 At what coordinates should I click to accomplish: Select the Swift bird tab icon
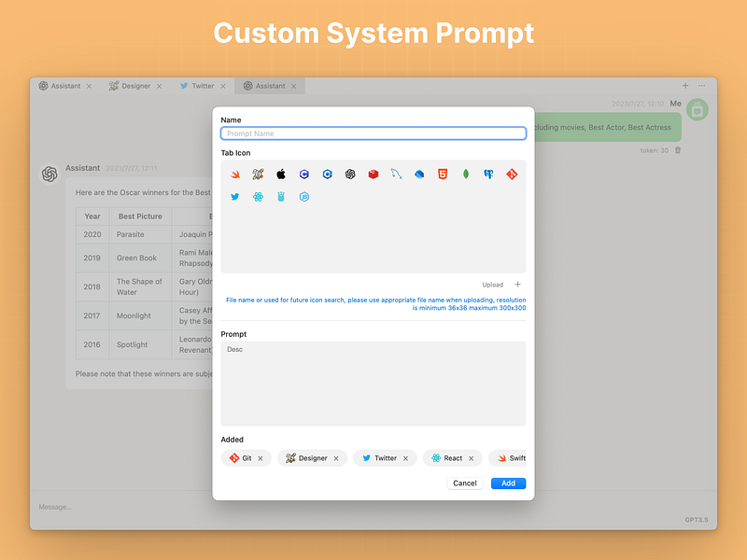click(x=235, y=175)
